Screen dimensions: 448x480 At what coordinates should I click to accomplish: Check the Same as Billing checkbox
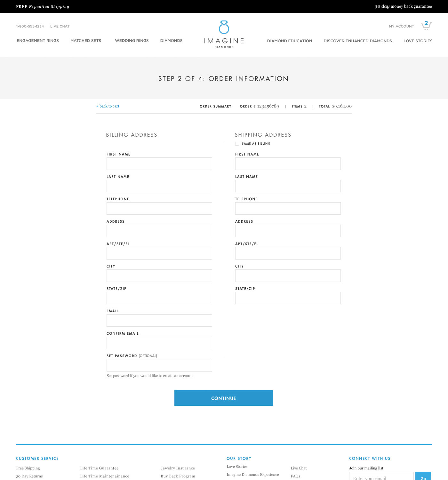pyautogui.click(x=237, y=144)
